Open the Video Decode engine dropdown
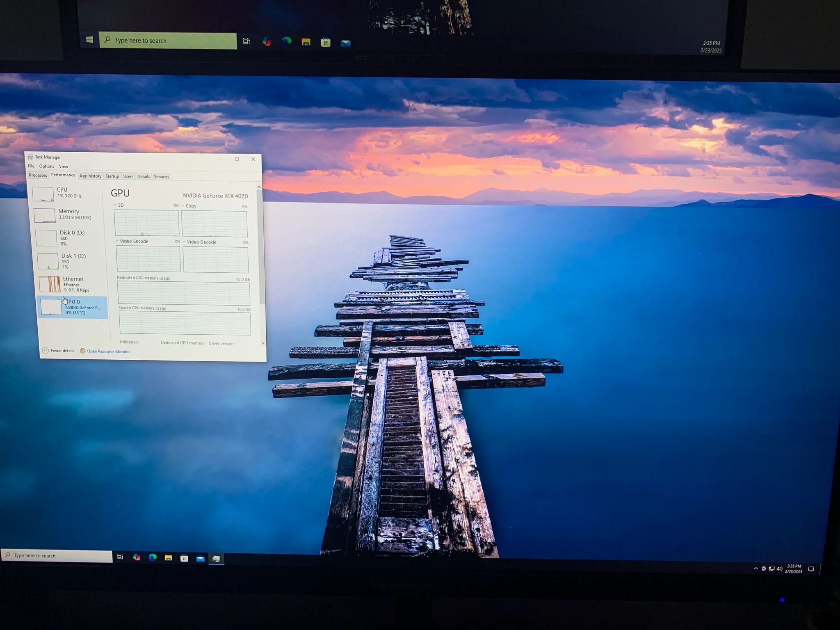The image size is (840, 630). coord(184,242)
